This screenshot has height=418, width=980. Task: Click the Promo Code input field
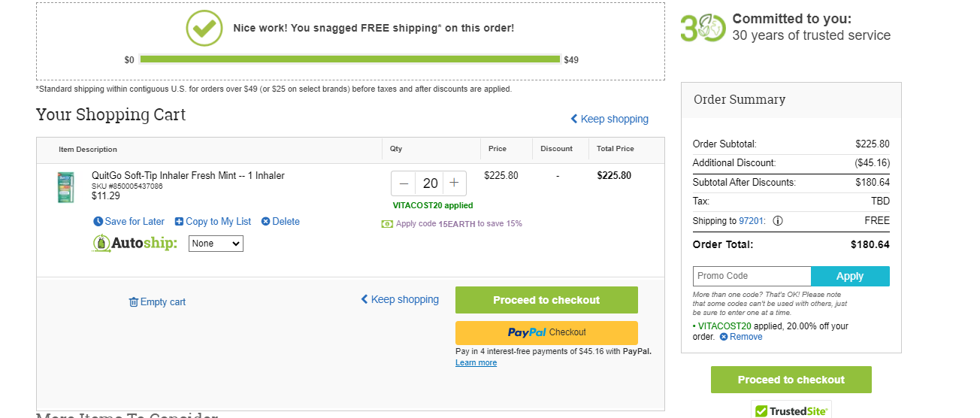tap(752, 276)
